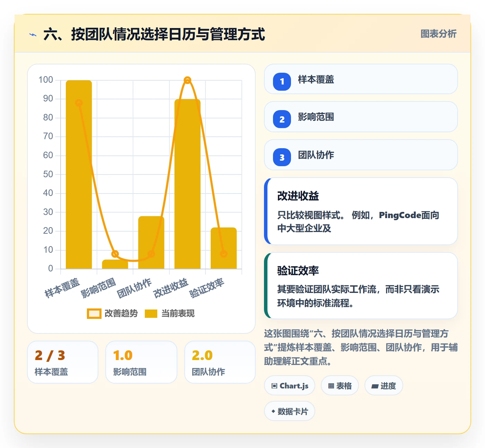
Task: Click the 样本覆盖 x-axis label
Action: [62, 288]
